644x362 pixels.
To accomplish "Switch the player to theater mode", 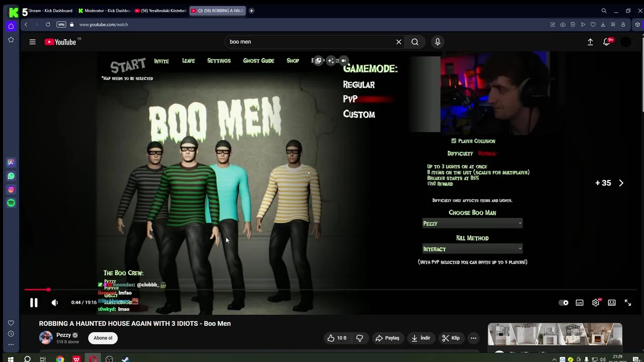I will click(x=612, y=303).
